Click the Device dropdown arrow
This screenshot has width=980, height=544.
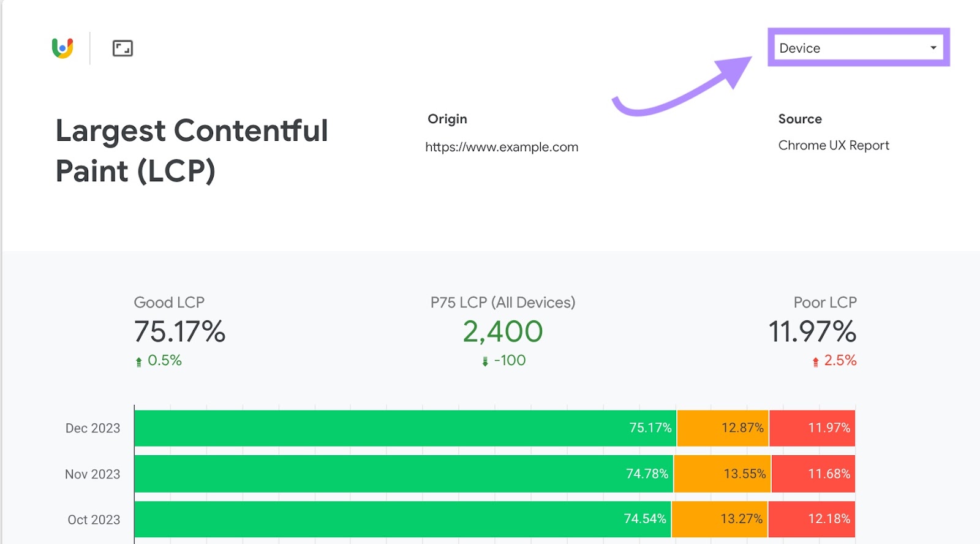(x=933, y=48)
